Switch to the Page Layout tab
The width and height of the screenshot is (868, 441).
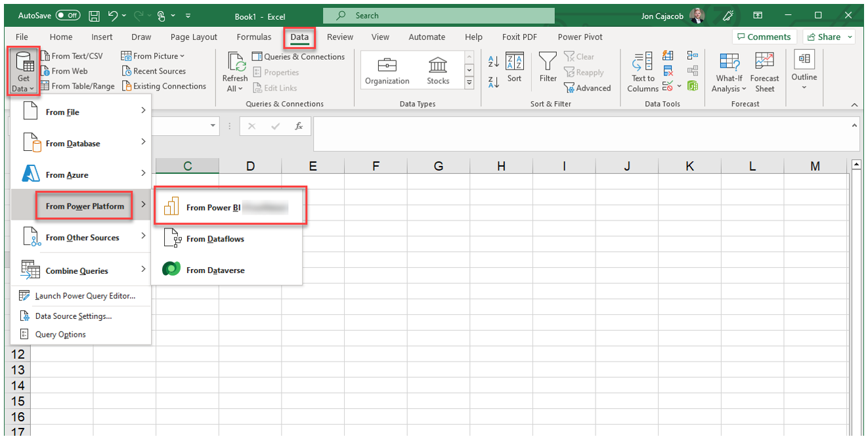coord(194,37)
